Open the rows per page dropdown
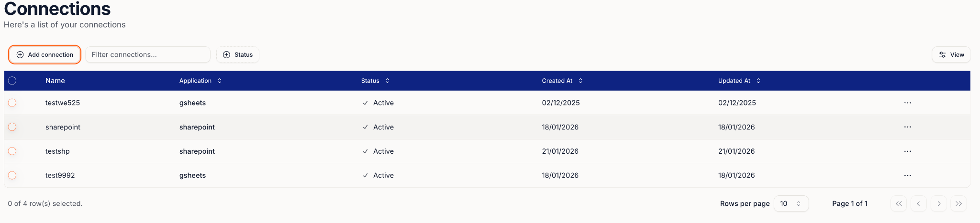 (x=791, y=203)
